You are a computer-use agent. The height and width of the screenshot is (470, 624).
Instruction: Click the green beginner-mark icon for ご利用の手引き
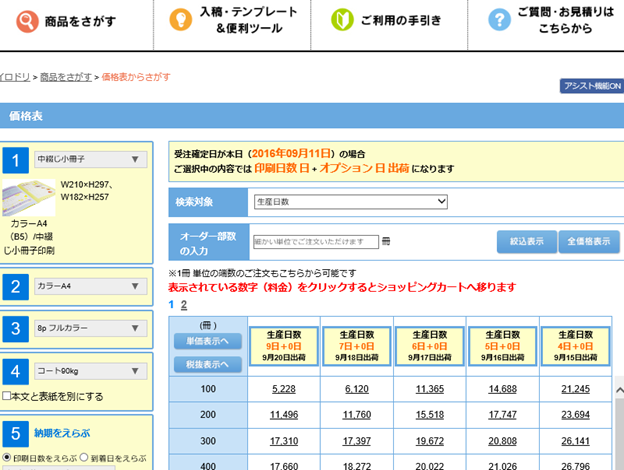coord(342,20)
